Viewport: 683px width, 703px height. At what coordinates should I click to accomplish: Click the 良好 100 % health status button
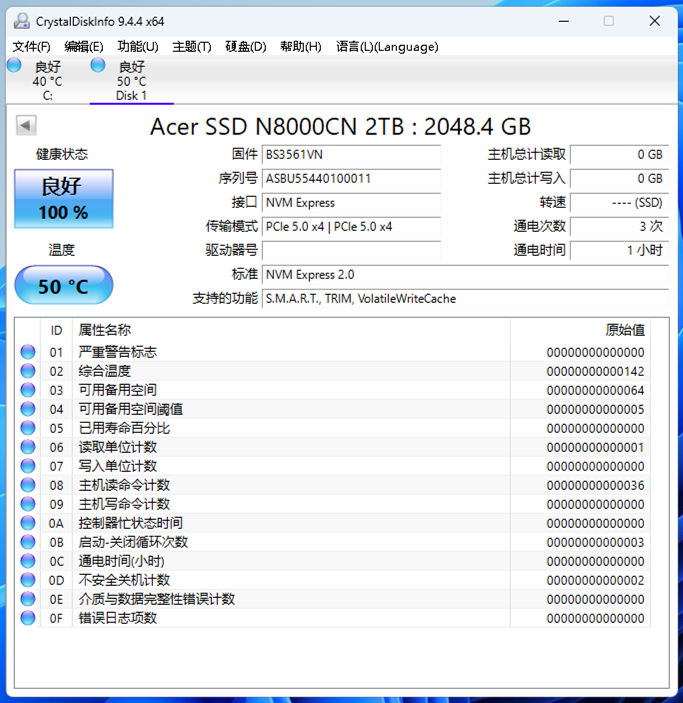click(64, 199)
